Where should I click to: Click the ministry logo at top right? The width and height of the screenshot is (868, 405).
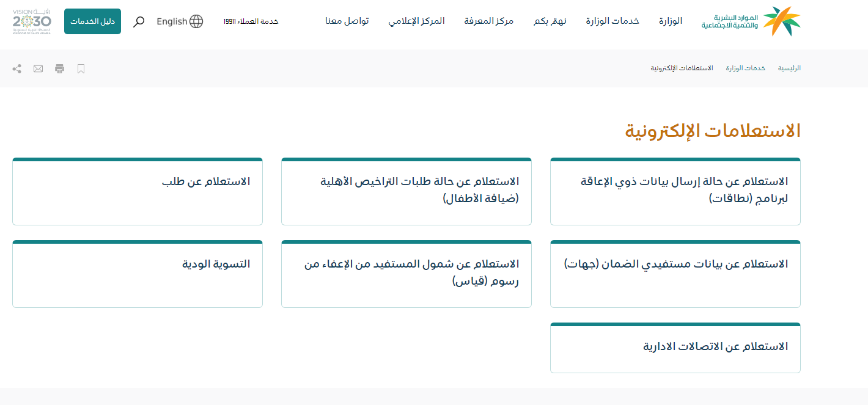coord(751,21)
